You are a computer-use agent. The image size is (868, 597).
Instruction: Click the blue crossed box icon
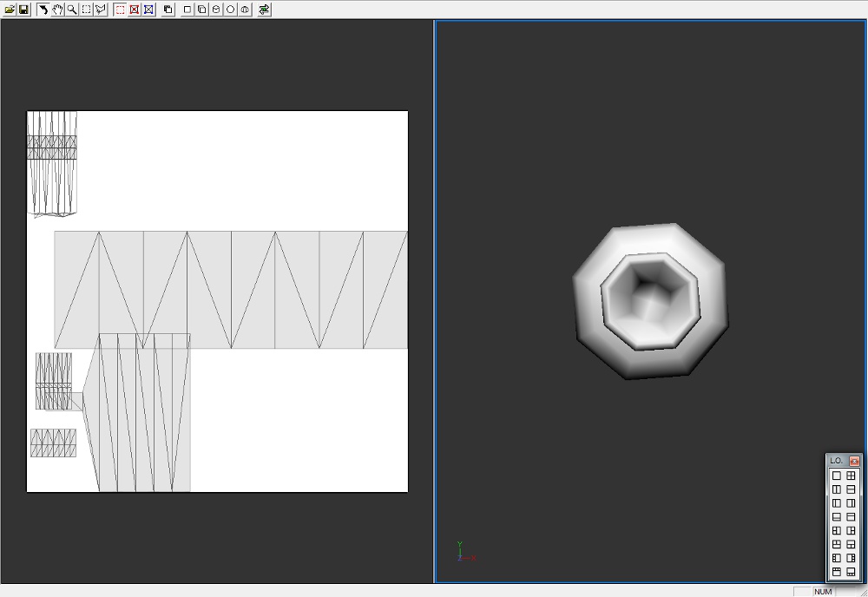[148, 10]
